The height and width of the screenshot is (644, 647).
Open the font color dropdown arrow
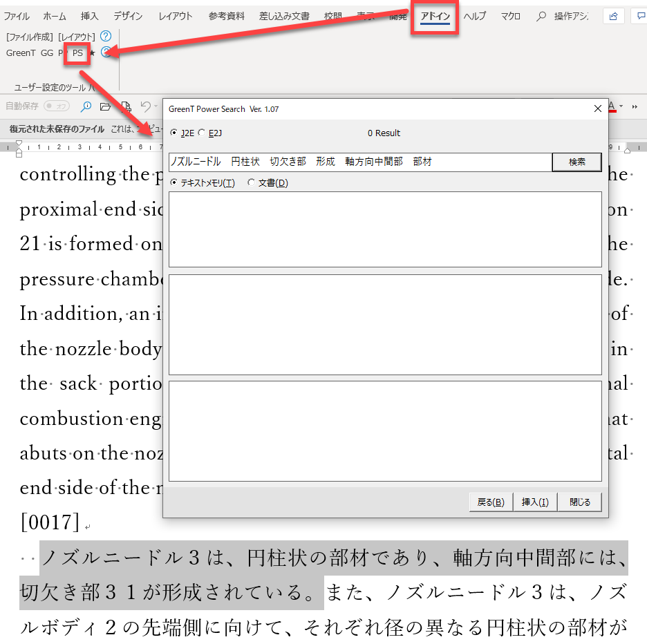pos(621,106)
